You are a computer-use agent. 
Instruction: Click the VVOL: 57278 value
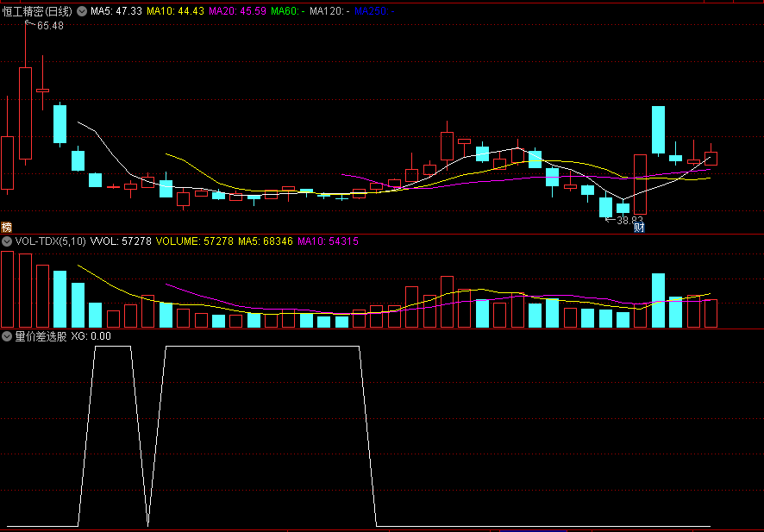click(x=121, y=241)
